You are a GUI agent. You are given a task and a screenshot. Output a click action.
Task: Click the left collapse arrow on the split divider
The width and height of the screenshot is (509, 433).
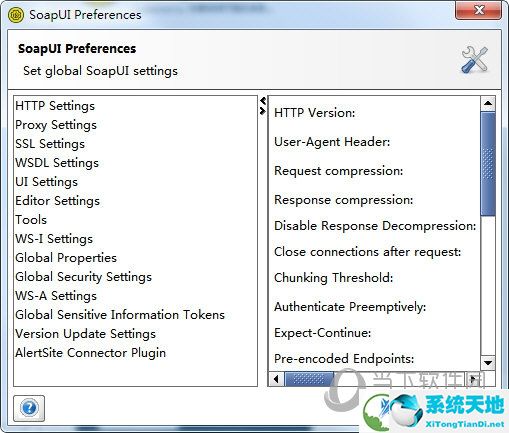coord(263,100)
